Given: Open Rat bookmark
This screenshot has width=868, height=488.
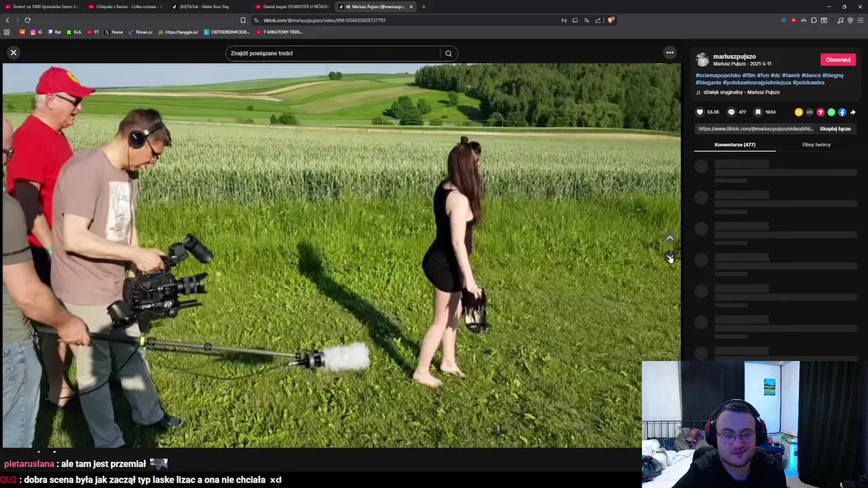Looking at the screenshot, I should [x=54, y=32].
